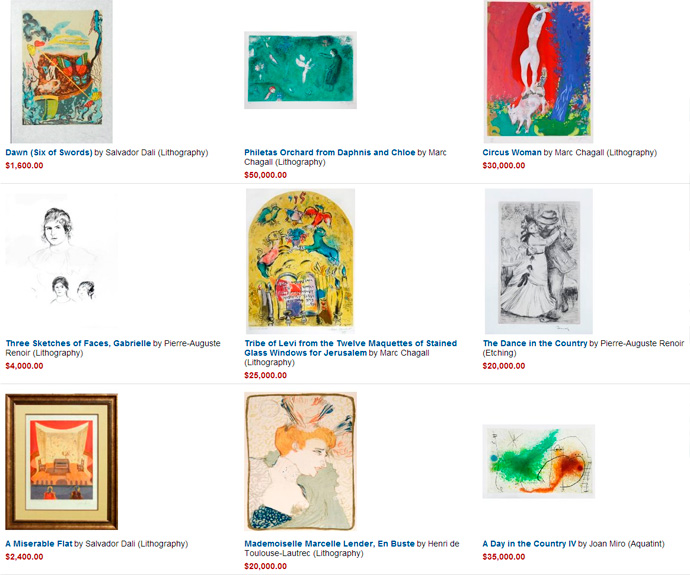Screen dimensions: 690x575
Task: Select the Mademoiselle Marcelle Lender portrait image
Action: 301,461
